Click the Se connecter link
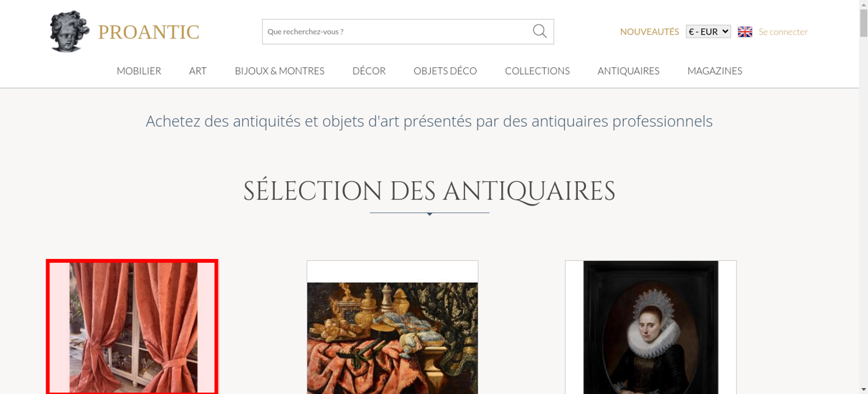Image resolution: width=868 pixels, height=394 pixels. (783, 32)
